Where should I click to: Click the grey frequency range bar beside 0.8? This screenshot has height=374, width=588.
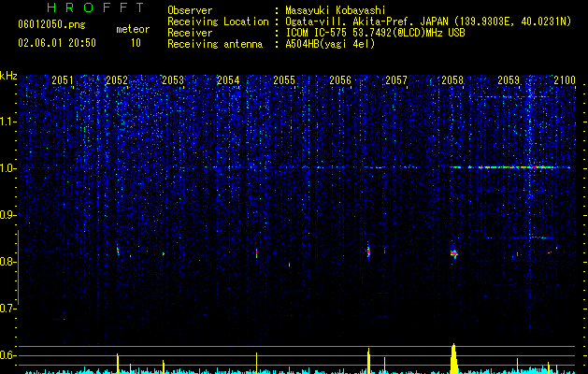pyautogui.click(x=18, y=267)
